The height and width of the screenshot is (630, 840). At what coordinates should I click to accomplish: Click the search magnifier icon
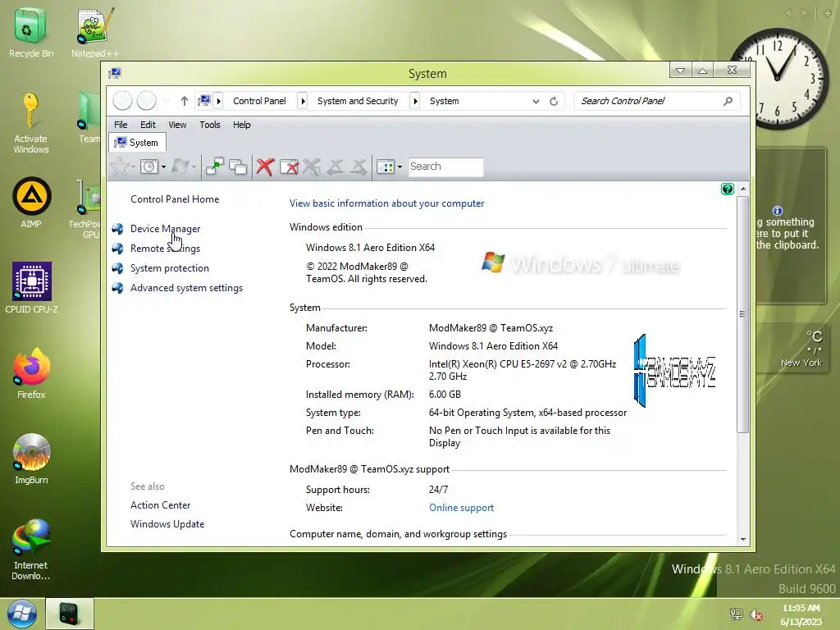(728, 101)
